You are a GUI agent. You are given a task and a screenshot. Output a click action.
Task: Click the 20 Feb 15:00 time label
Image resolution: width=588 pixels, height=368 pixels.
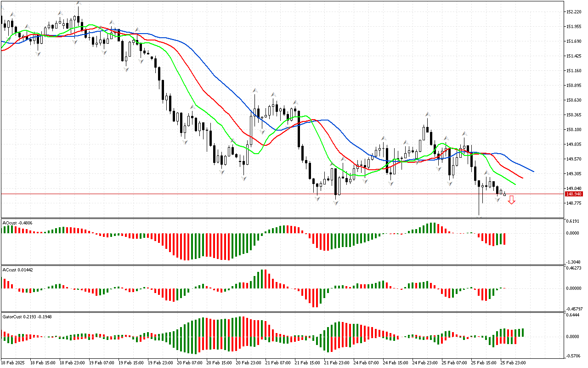pyautogui.click(x=219, y=363)
